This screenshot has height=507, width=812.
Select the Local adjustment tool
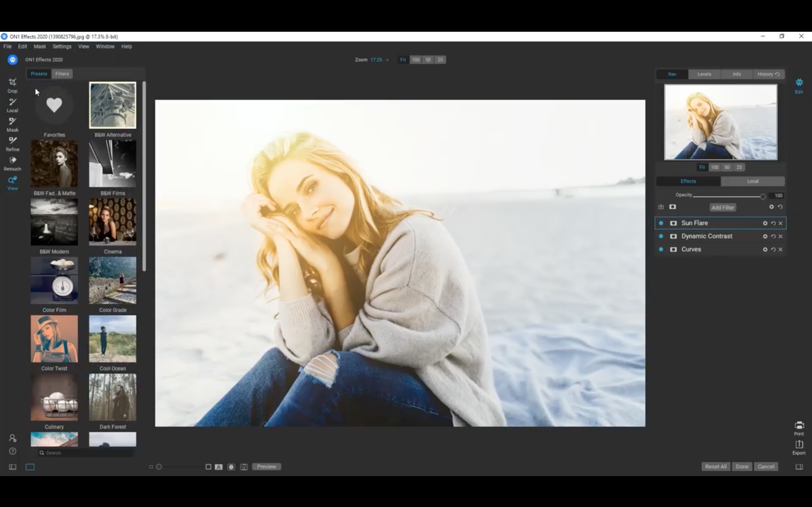click(x=12, y=105)
